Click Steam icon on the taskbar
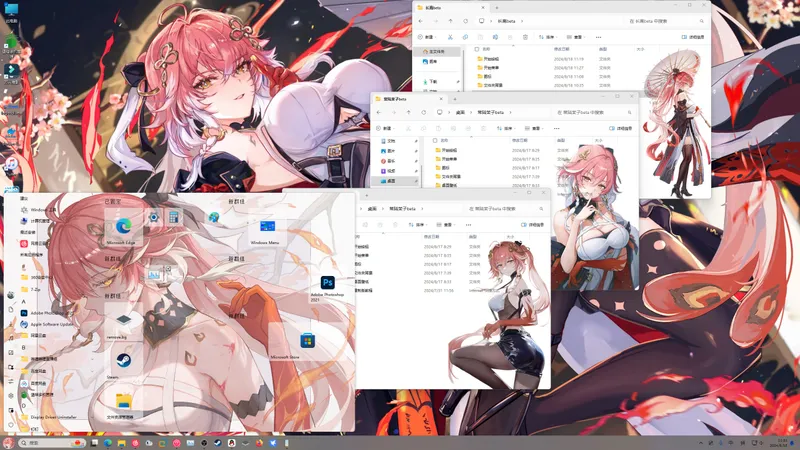This screenshot has height=450, width=800. pyautogui.click(x=218, y=443)
